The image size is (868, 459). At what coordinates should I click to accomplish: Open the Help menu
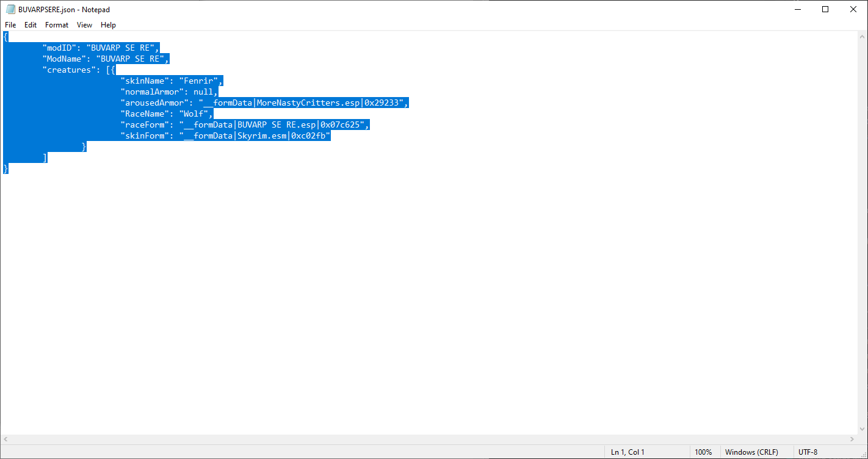108,25
